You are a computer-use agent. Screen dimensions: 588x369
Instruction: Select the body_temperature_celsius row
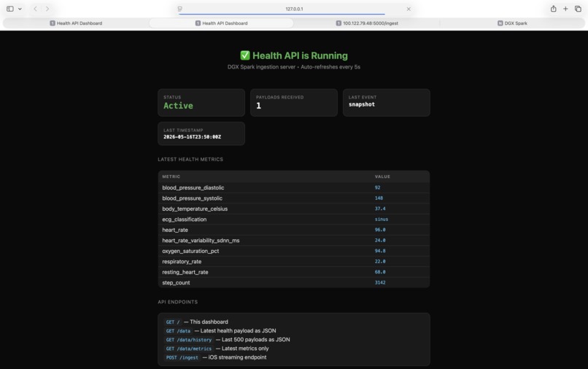293,209
